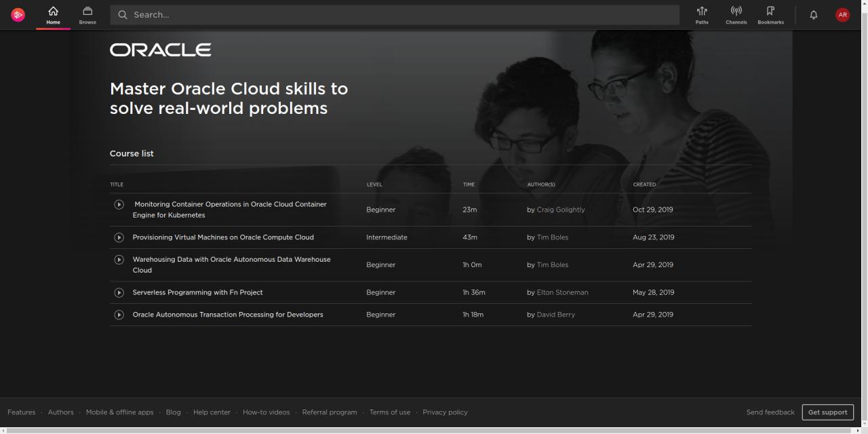
Task: Open the AR account avatar menu
Action: (842, 14)
